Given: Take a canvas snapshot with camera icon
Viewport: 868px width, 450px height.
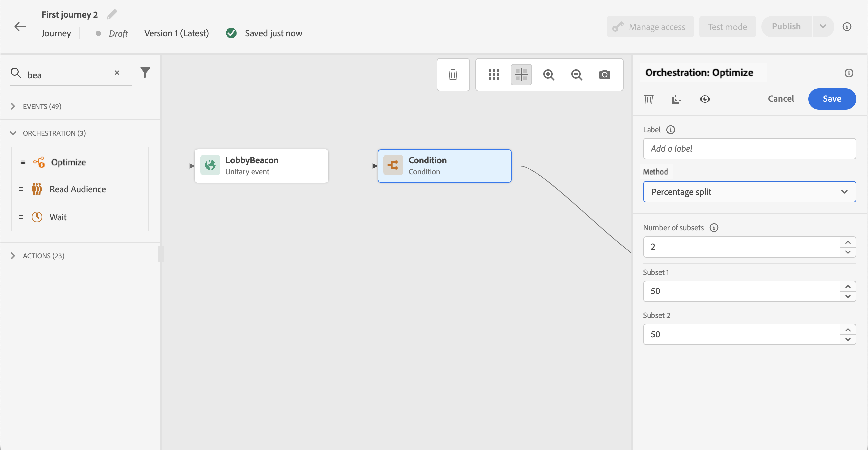Looking at the screenshot, I should pyautogui.click(x=604, y=75).
